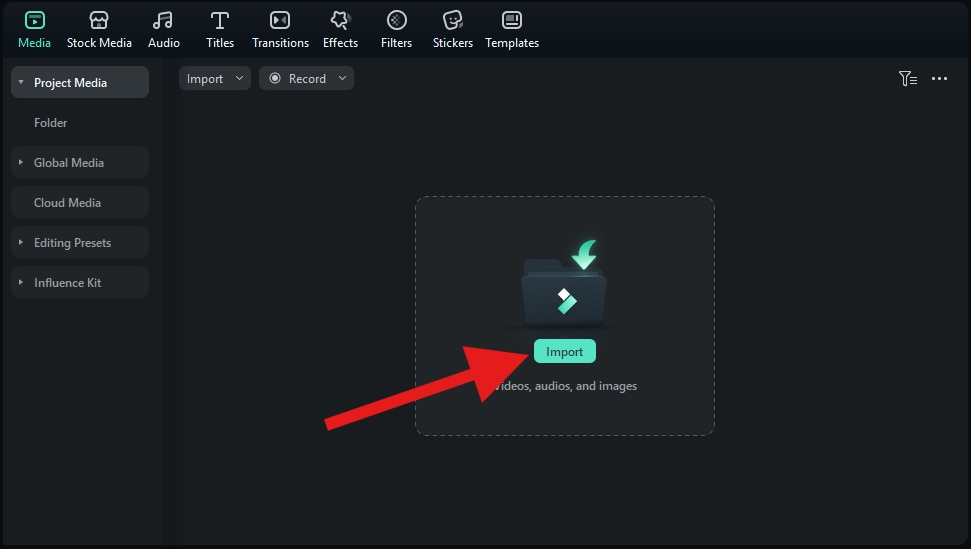This screenshot has width=971, height=549.
Task: Select Influence Kit in sidebar
Action: pos(80,282)
